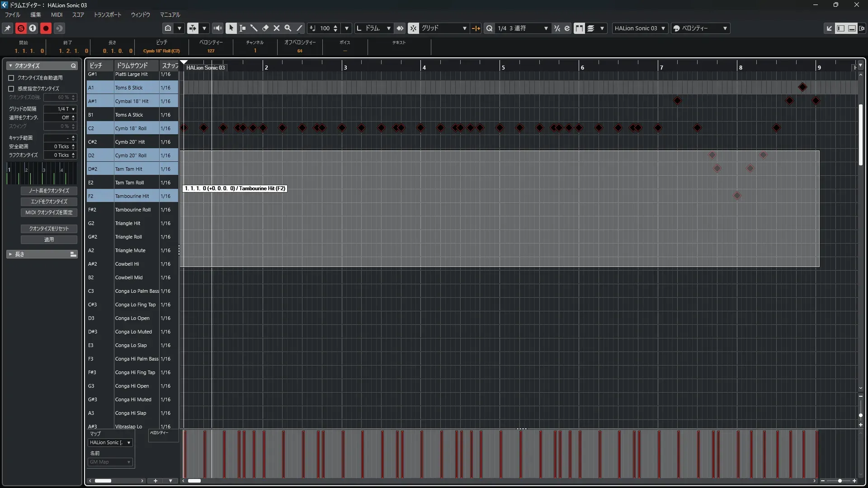
Task: Open the HALion Sonic 03 part dropdown
Action: point(663,28)
